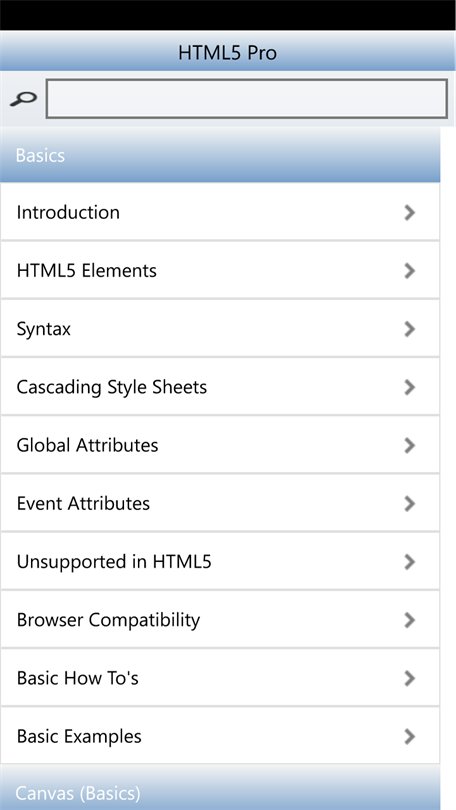456x810 pixels.
Task: Open Cascading Style Sheets section
Action: 220,387
